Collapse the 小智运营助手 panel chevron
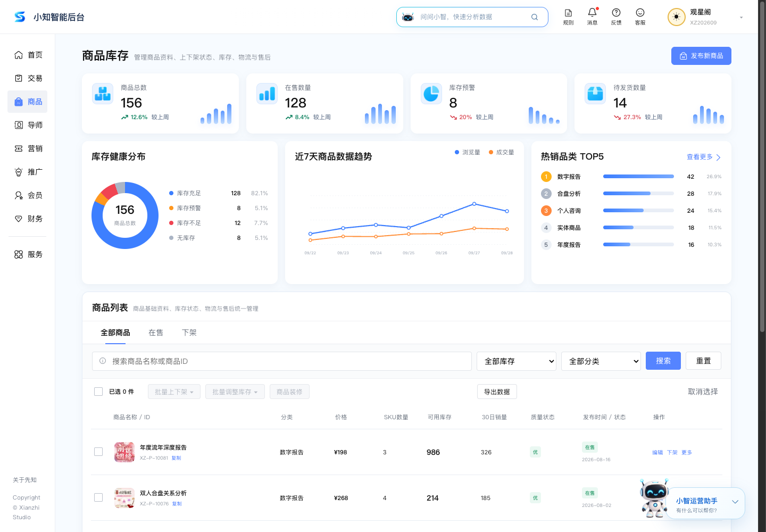766x532 pixels. coord(735,502)
